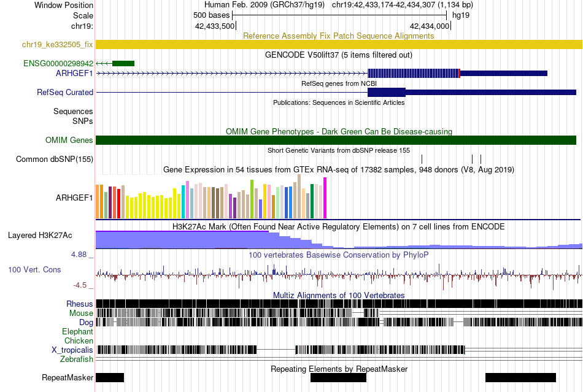Open the OMIM Genes track label
The height and width of the screenshot is (392, 583).
tap(69, 140)
